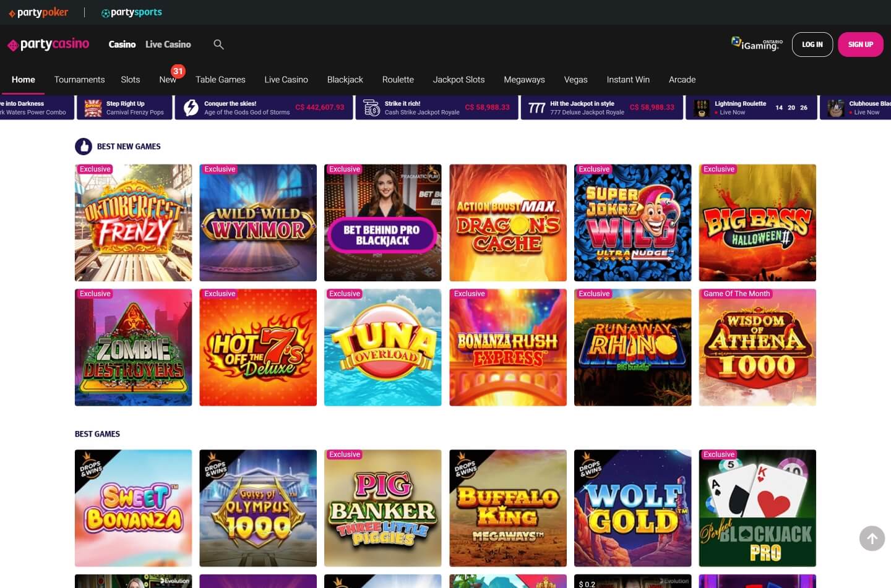The height and width of the screenshot is (588, 891).
Task: Open the Super Jokrz Wild game tile
Action: pyautogui.click(x=633, y=223)
